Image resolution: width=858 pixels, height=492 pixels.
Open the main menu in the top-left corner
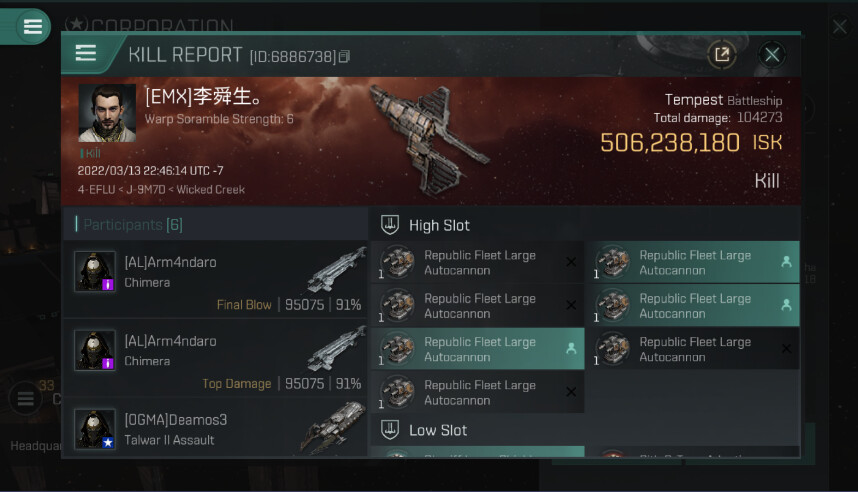[x=32, y=26]
